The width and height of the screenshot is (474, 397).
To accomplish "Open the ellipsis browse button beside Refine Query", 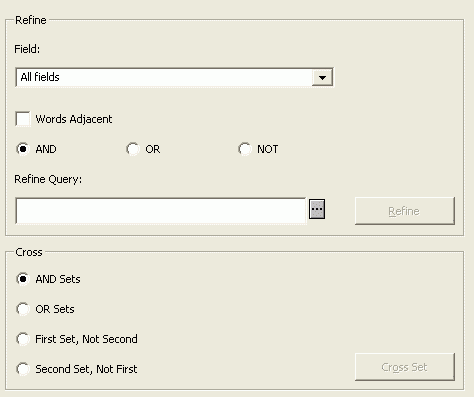I will 317,209.
